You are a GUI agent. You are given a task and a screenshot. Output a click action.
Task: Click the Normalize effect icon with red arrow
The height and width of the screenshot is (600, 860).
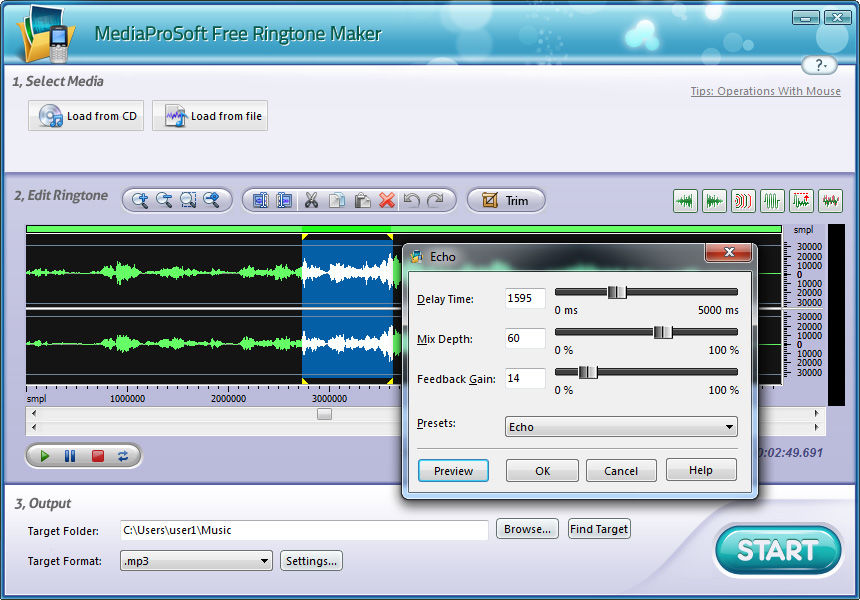[x=801, y=201]
